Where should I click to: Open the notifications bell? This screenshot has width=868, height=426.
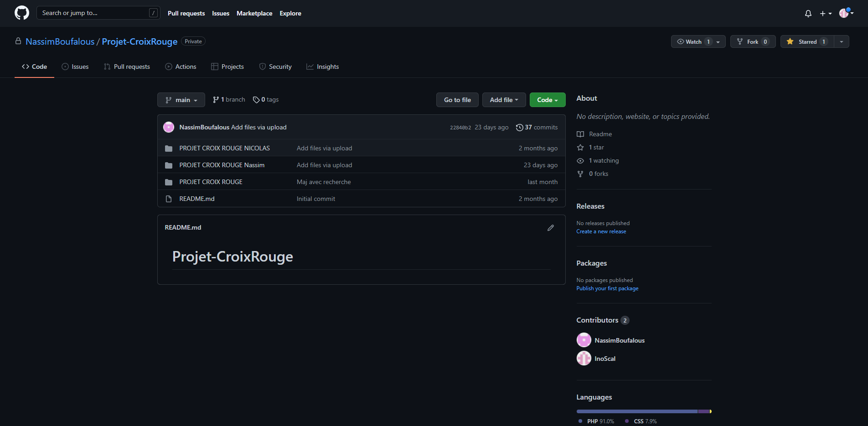point(808,13)
